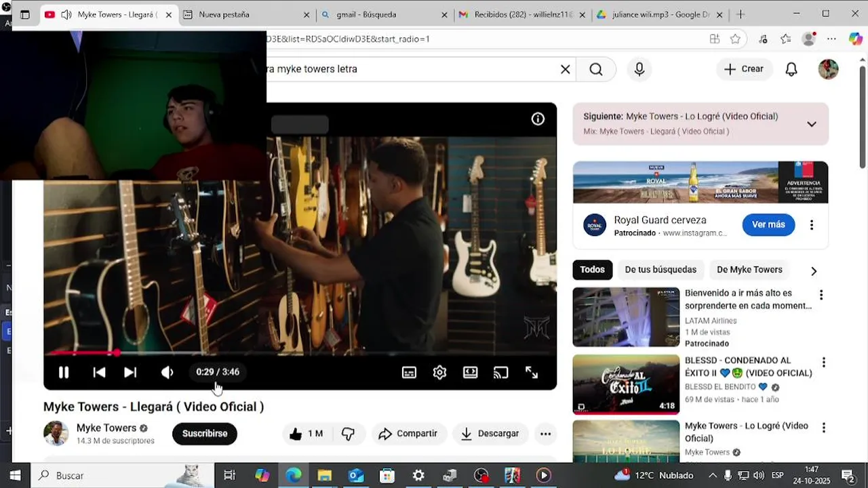Open options for BLESSD video
The image size is (868, 488).
click(x=824, y=363)
